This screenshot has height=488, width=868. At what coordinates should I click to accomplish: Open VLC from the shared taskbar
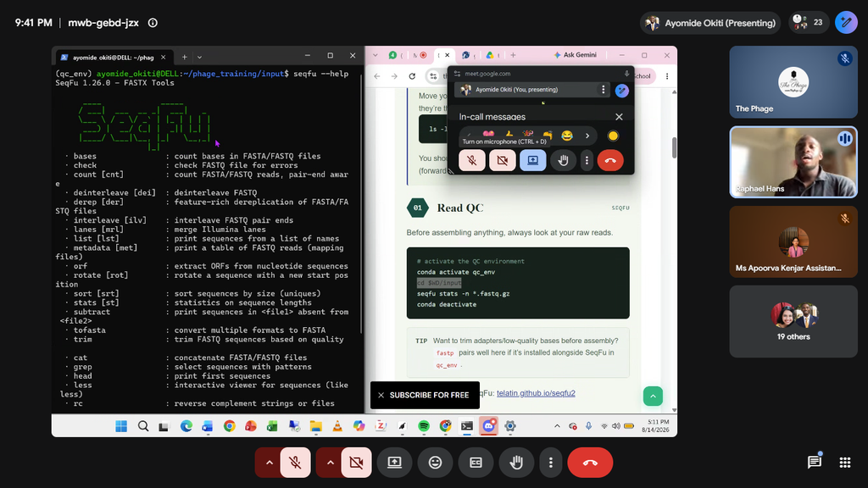337,426
